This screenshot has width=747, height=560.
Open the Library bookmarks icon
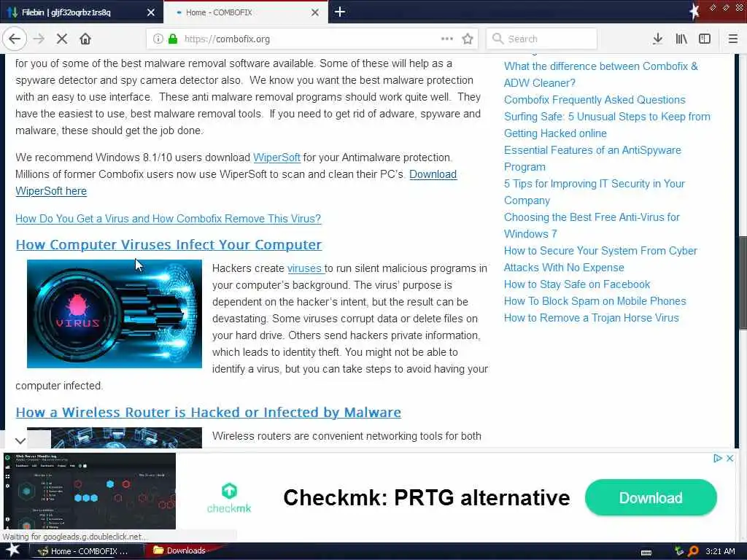[x=681, y=39]
